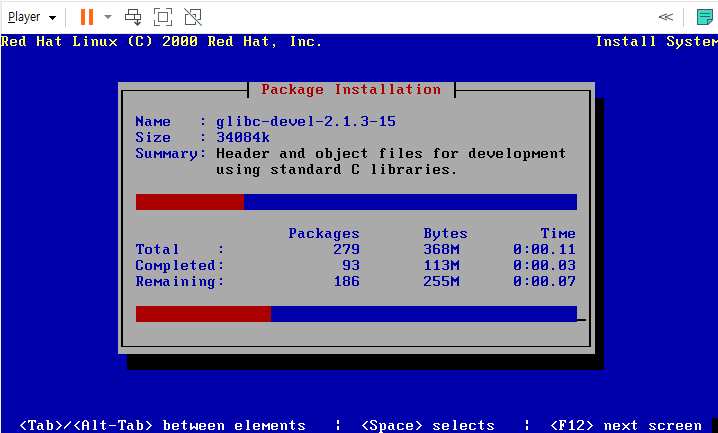This screenshot has width=718, height=433.
Task: Click the Packages column header
Action: coord(324,233)
